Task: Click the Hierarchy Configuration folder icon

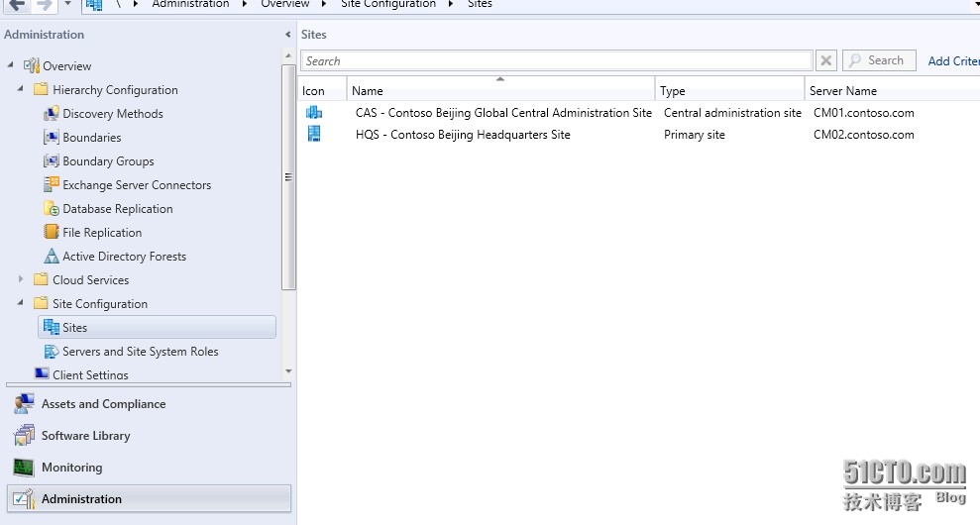Action: pyautogui.click(x=41, y=89)
